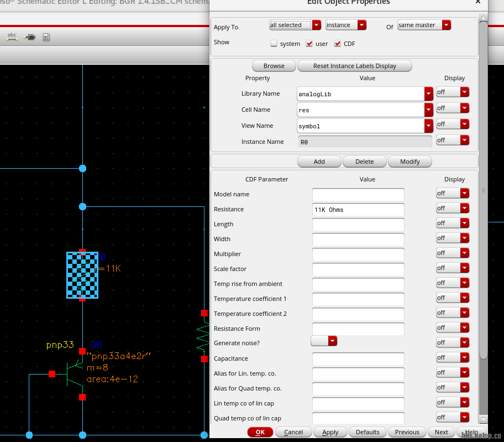Click the pnp33 cell name label
The image size is (504, 442).
pyautogui.click(x=60, y=345)
